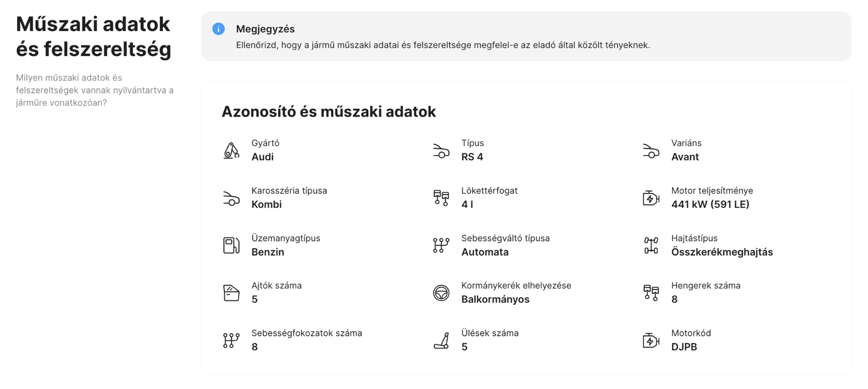Click the Sebességfokozatok száma label

click(307, 333)
